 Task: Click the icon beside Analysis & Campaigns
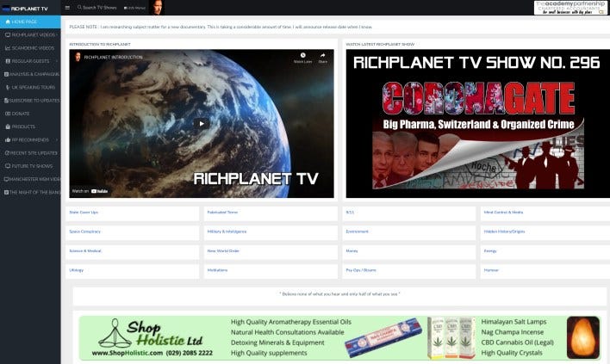(6, 74)
